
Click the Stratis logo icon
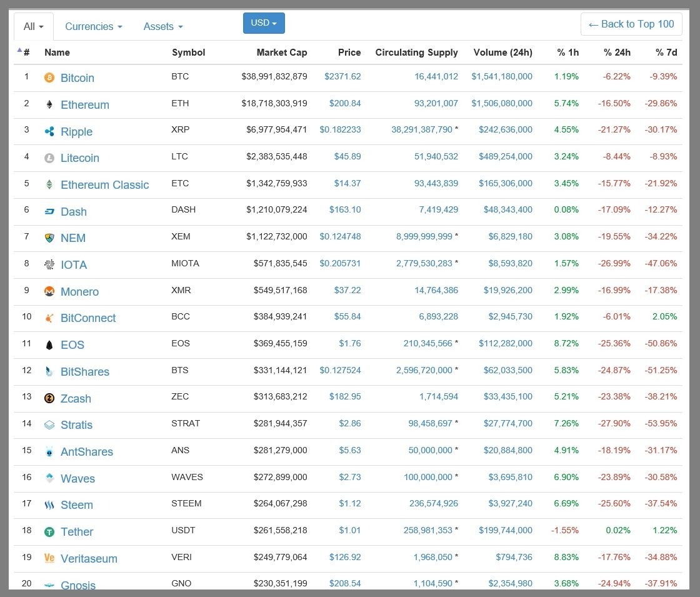point(49,424)
